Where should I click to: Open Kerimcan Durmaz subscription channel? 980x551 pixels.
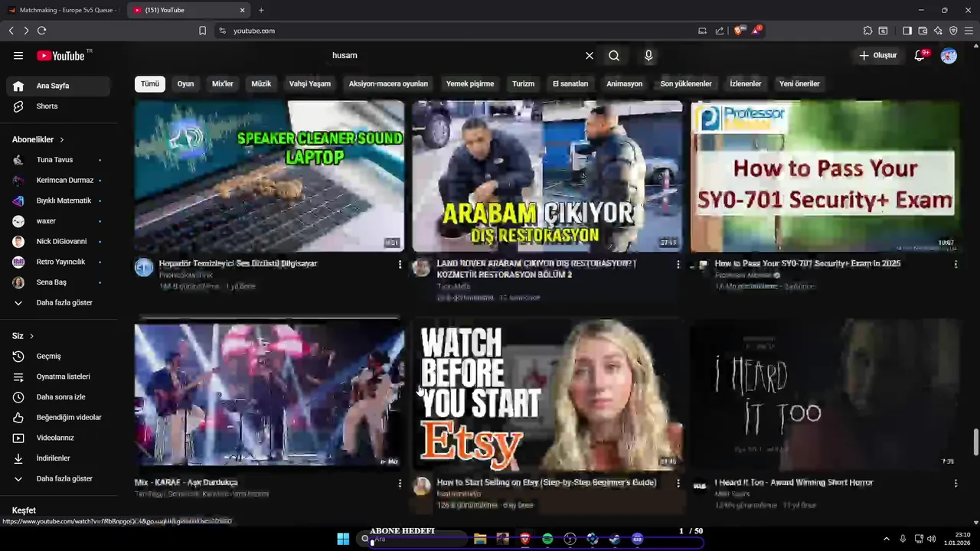58,180
